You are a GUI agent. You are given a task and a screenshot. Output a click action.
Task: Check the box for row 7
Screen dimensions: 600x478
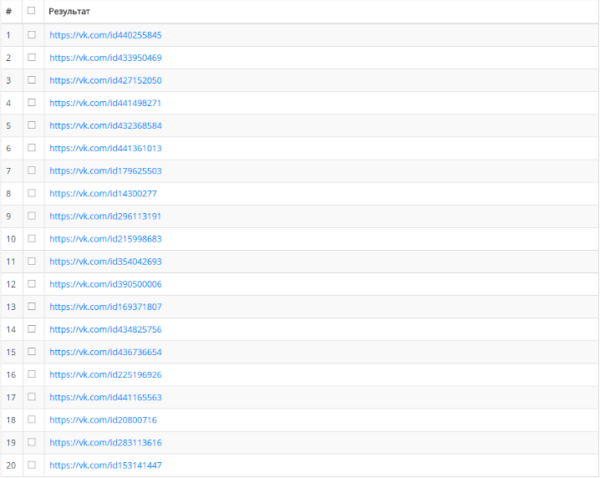32,170
